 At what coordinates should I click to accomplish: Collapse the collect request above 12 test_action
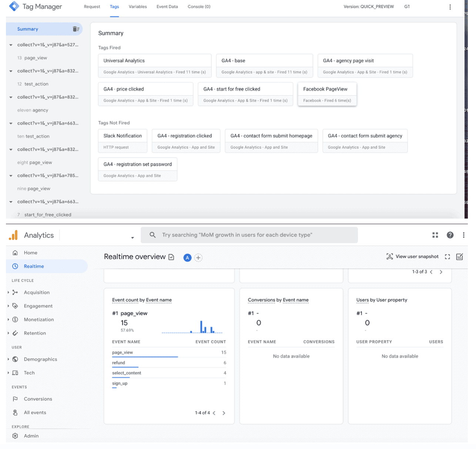pyautogui.click(x=11, y=71)
